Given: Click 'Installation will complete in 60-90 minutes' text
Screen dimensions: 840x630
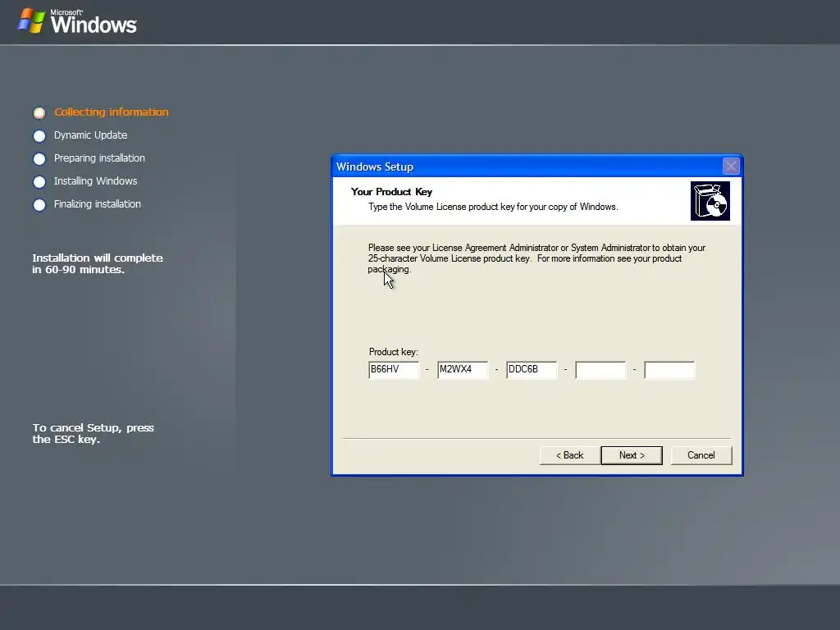Looking at the screenshot, I should [98, 263].
